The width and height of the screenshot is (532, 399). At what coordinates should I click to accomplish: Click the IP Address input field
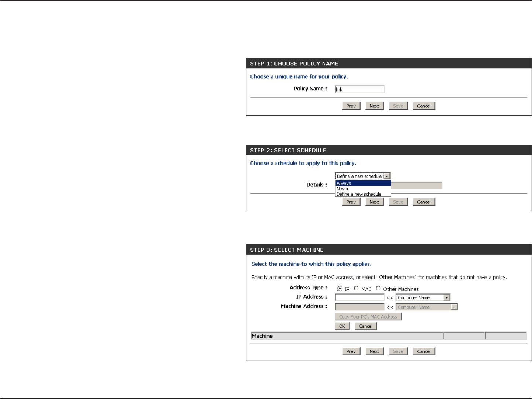pyautogui.click(x=359, y=297)
